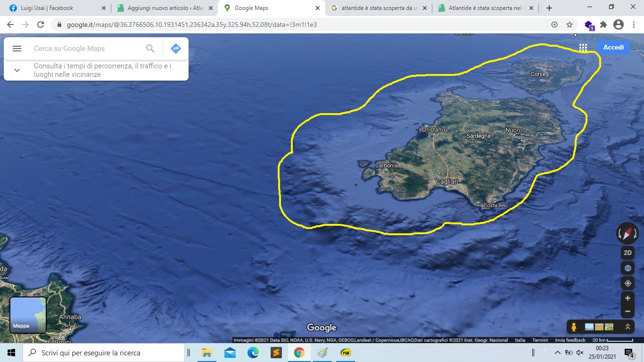Open Sublime Text from the taskbar
Screen dimensions: 644x362
(x=276, y=353)
